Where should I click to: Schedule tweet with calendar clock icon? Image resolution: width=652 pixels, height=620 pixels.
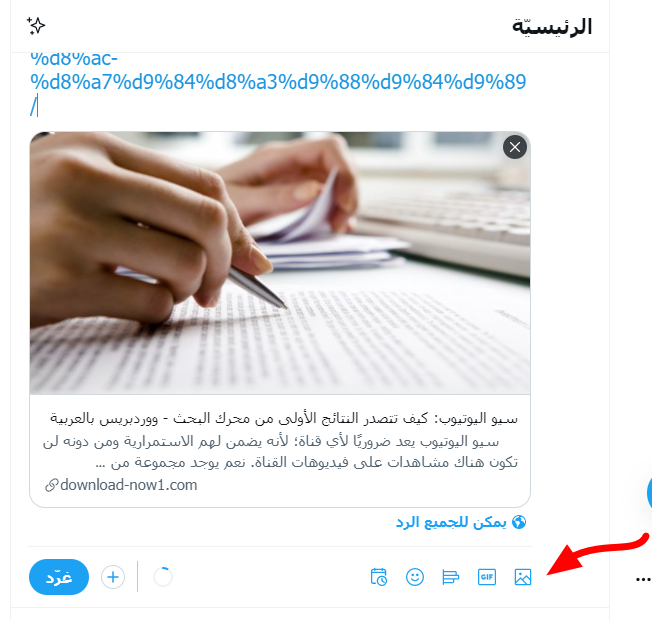(x=379, y=577)
